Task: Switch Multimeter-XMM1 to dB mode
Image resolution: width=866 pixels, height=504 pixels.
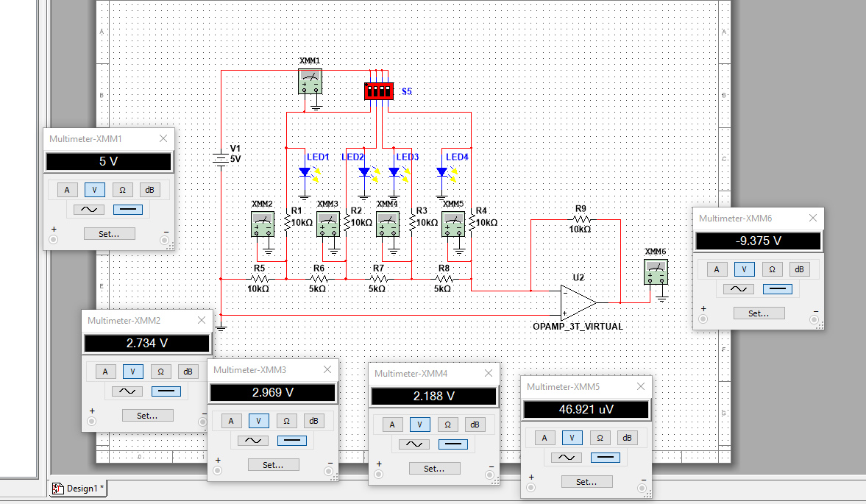Action: click(x=149, y=190)
